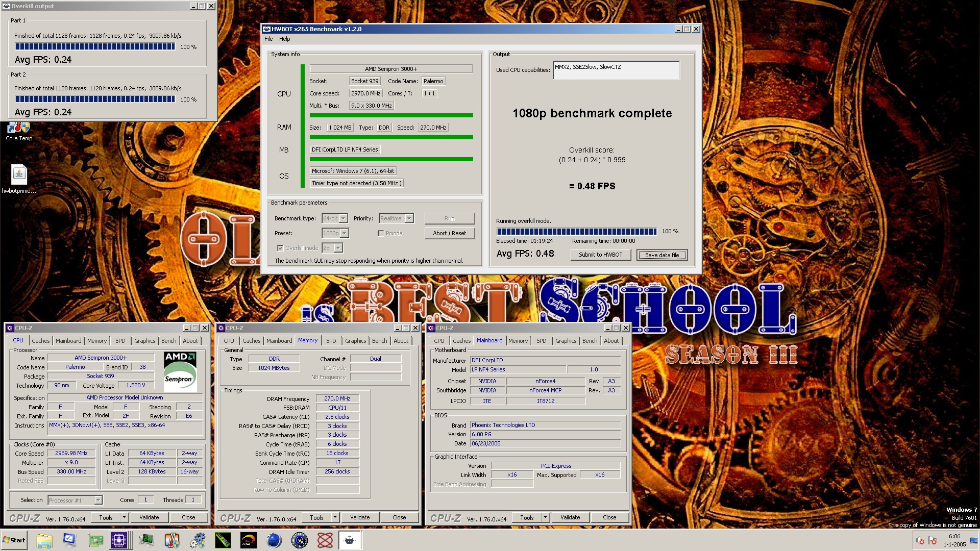Open the Benchmark type dropdown
The width and height of the screenshot is (980, 551).
pyautogui.click(x=335, y=218)
